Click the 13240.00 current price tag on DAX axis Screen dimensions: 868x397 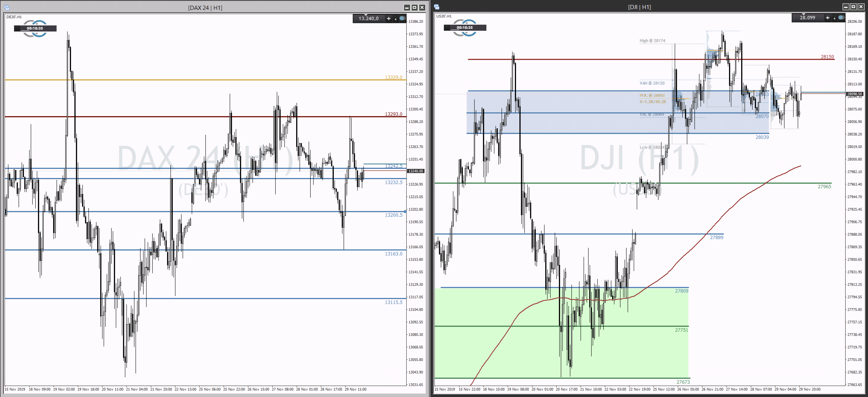click(x=416, y=171)
